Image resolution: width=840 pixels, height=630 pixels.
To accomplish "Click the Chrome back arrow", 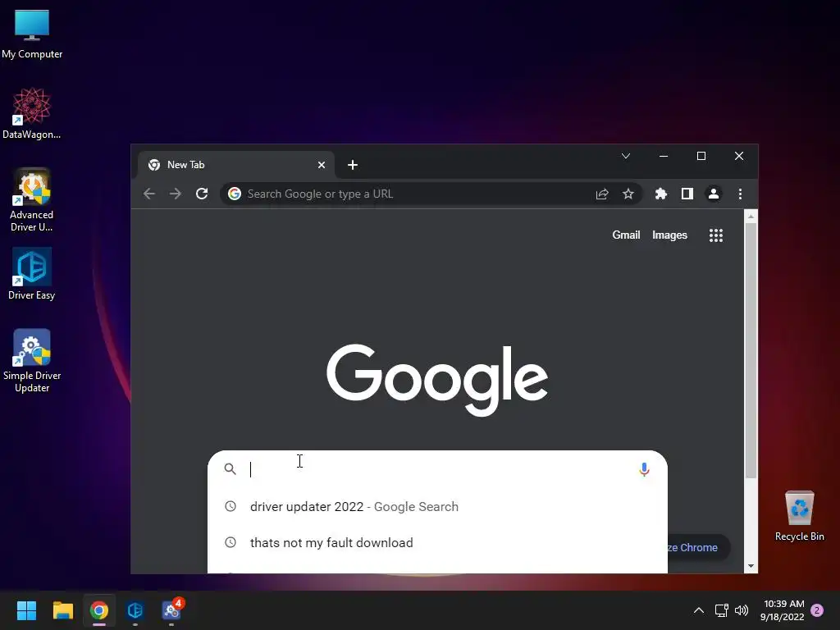I will coord(149,194).
